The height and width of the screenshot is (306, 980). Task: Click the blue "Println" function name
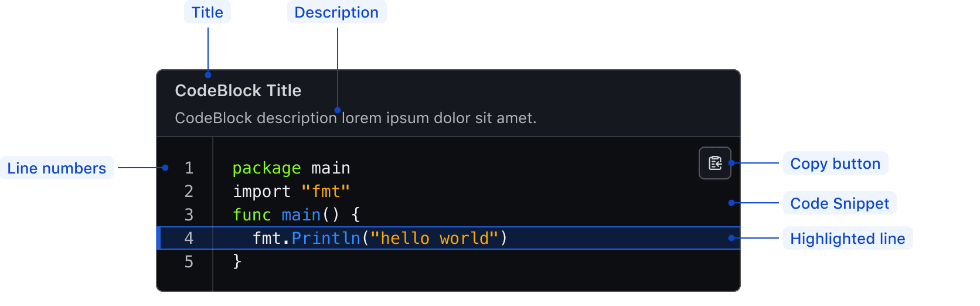(326, 239)
